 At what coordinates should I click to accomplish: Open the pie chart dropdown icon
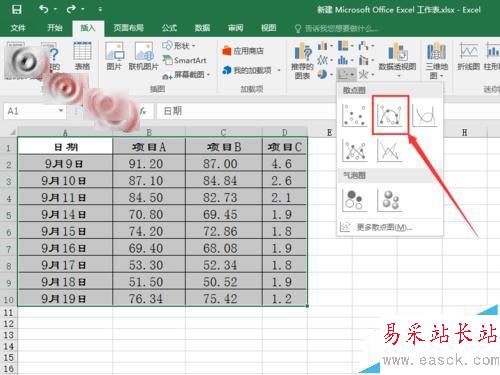click(325, 74)
